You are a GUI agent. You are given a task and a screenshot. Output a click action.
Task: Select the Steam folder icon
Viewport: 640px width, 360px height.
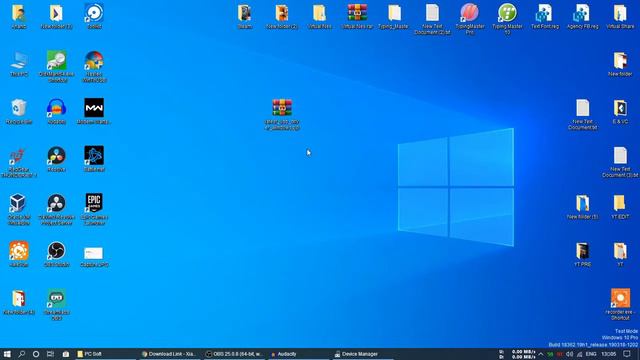[244, 16]
